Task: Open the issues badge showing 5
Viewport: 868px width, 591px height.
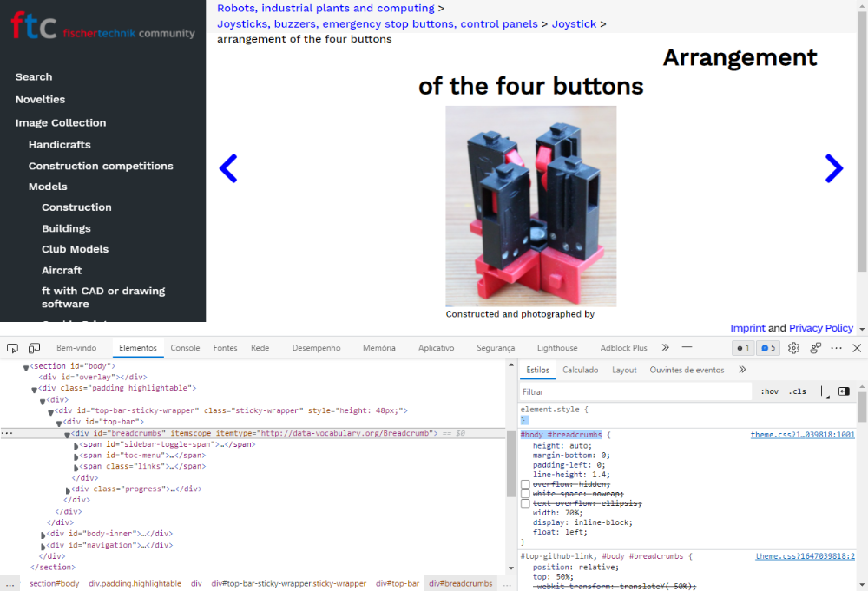Action: click(x=768, y=348)
